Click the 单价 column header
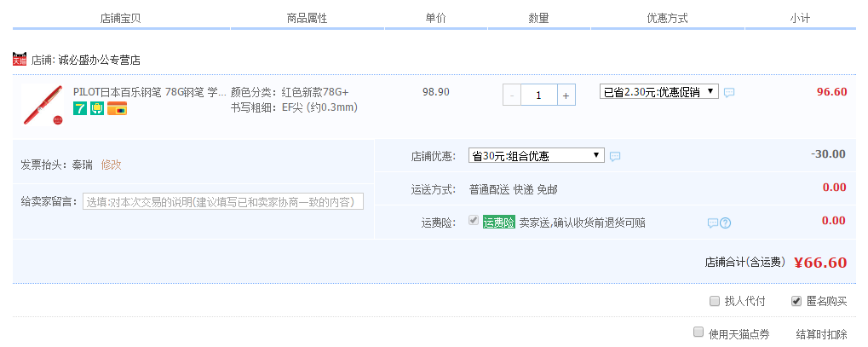The height and width of the screenshot is (347, 868). (435, 18)
